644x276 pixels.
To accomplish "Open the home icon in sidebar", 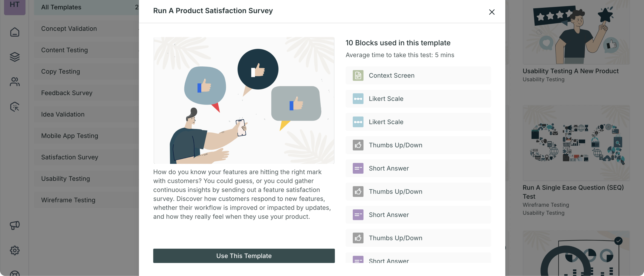I will (x=14, y=32).
